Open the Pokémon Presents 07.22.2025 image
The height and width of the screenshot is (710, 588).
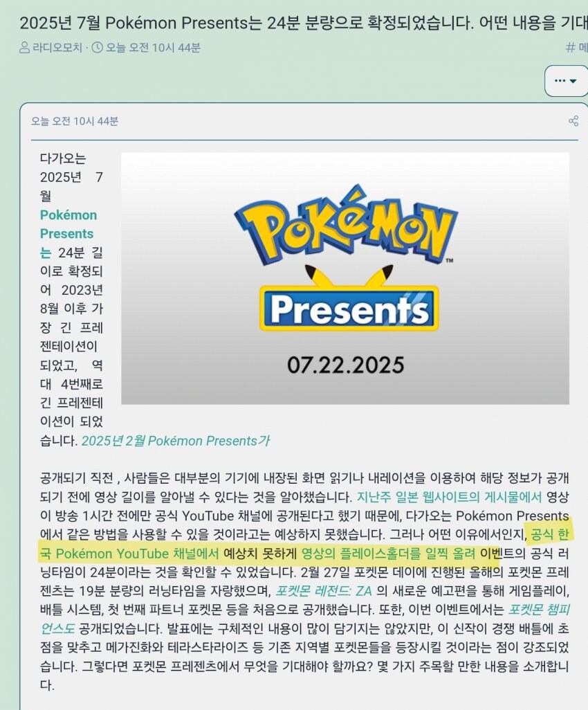click(x=345, y=278)
